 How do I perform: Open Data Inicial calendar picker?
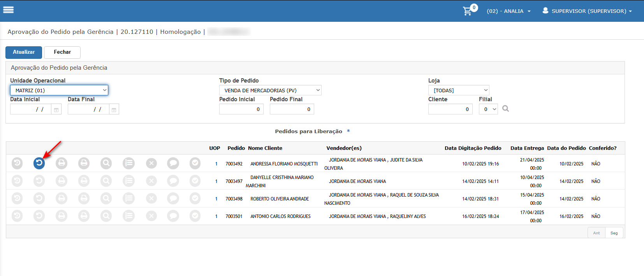click(56, 110)
